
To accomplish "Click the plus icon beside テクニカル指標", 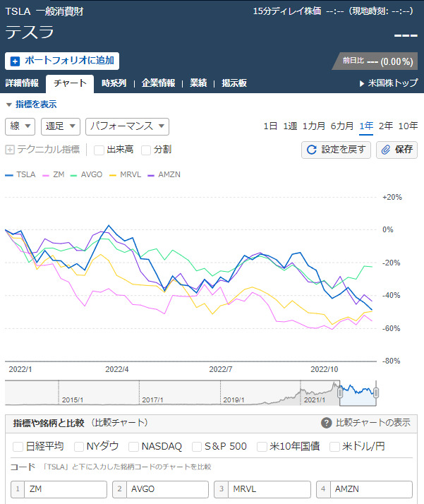I will tap(10, 150).
